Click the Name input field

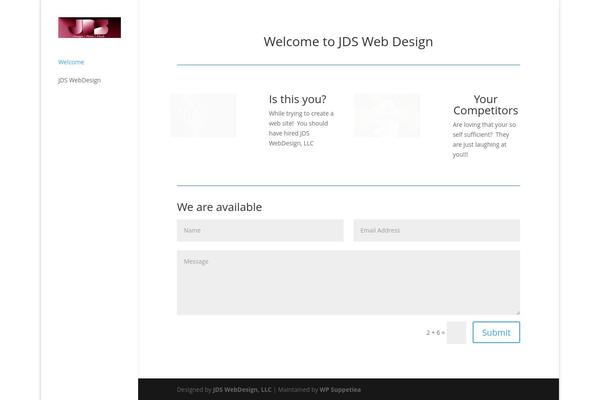[260, 230]
